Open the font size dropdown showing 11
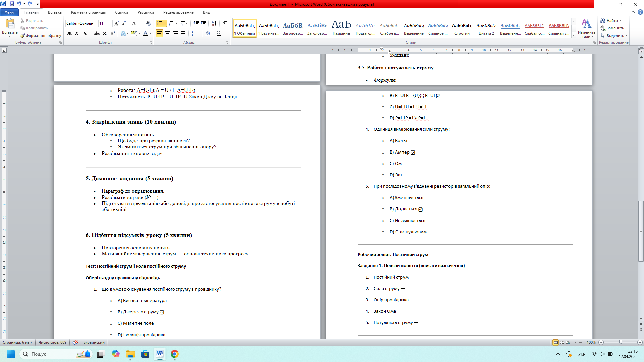 click(110, 23)
